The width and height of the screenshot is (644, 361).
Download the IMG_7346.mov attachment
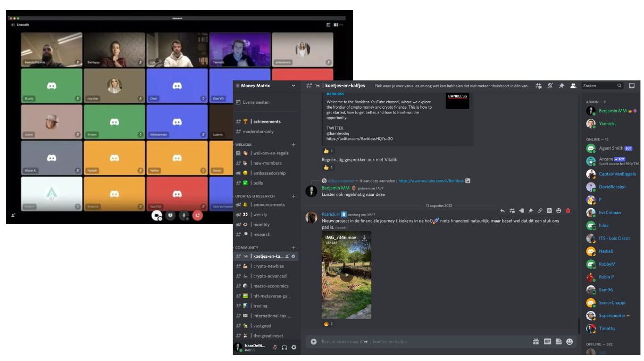point(364,238)
